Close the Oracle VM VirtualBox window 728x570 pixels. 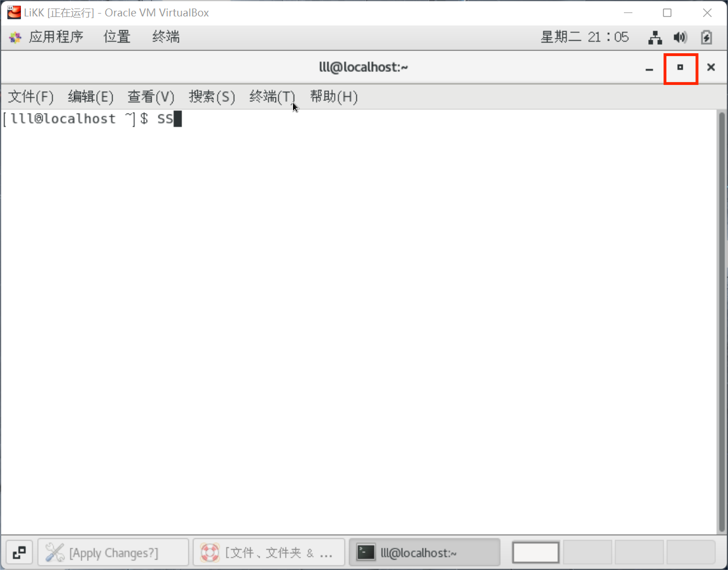tap(707, 12)
